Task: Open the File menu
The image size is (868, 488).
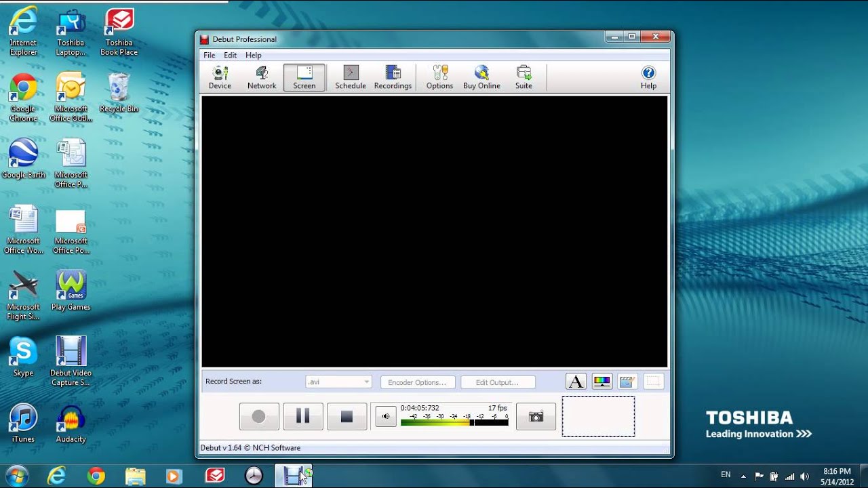Action: [210, 55]
